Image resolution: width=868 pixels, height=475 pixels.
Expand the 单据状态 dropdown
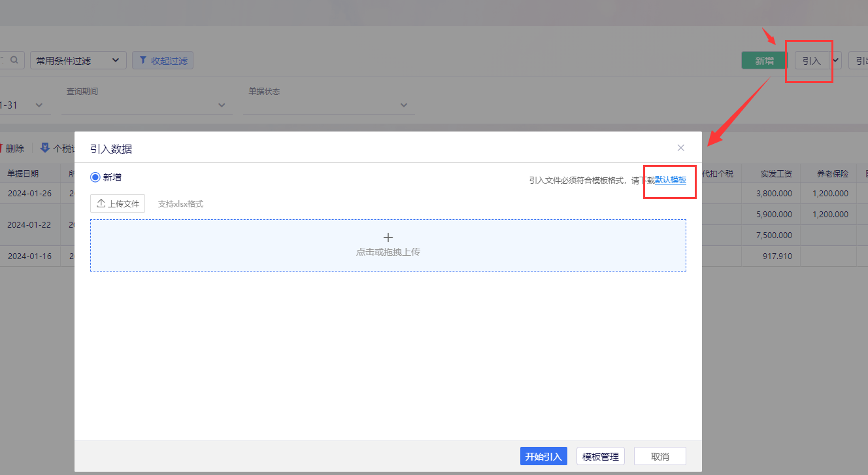point(329,105)
